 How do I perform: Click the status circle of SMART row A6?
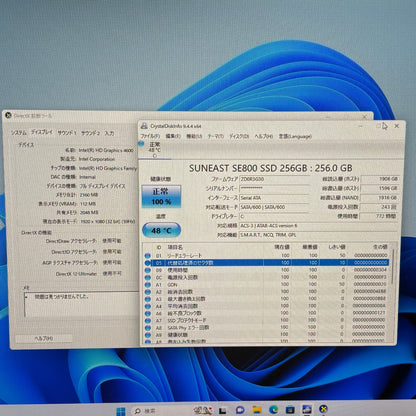click(147, 313)
